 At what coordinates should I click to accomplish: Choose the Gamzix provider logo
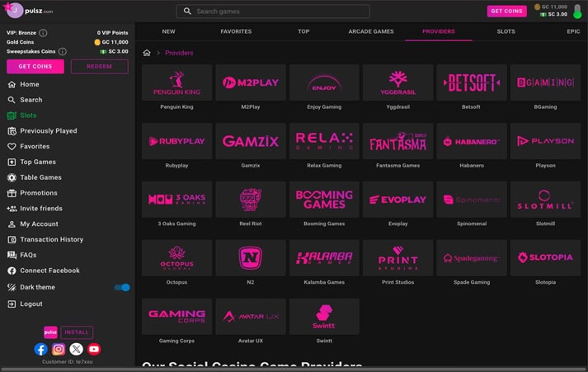(x=251, y=141)
